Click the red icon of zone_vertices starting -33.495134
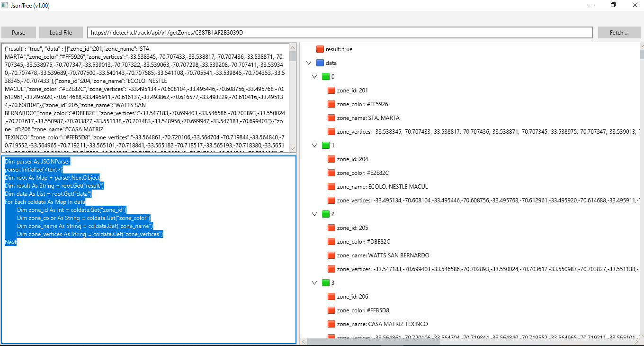Viewport: 644px width, 346px height. click(331, 200)
